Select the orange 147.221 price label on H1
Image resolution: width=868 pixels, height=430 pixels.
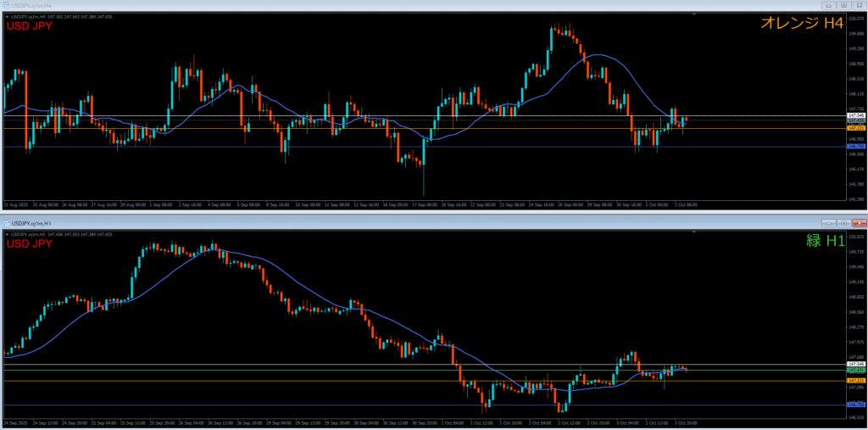pos(856,381)
